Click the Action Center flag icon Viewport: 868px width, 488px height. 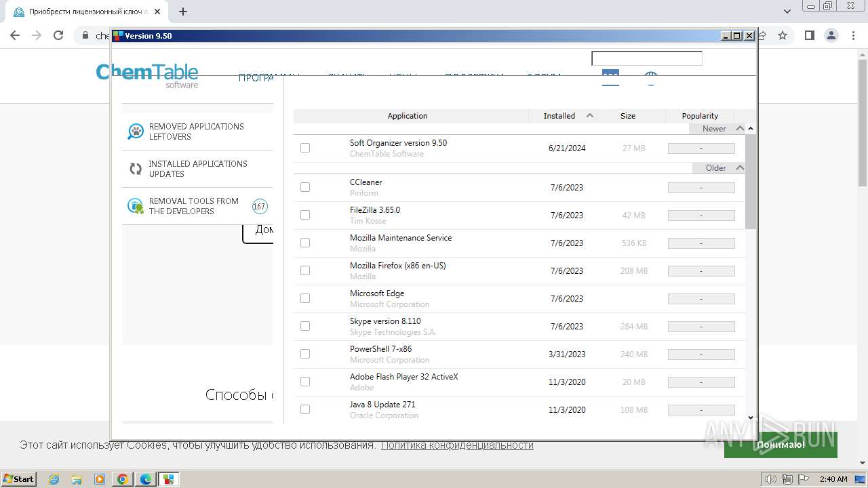(x=803, y=479)
